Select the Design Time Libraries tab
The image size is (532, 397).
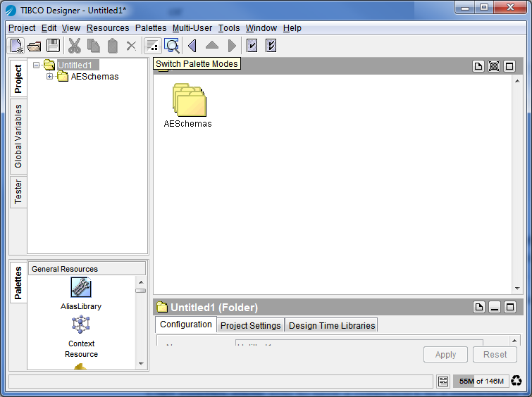coord(331,325)
